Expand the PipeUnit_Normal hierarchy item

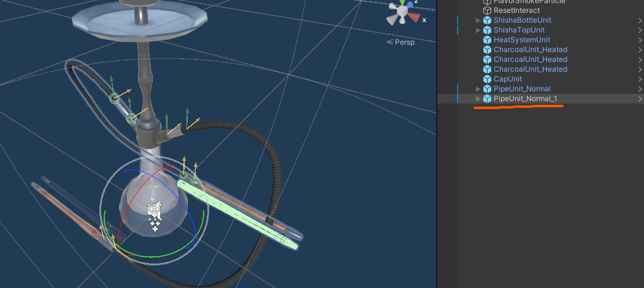(x=478, y=89)
